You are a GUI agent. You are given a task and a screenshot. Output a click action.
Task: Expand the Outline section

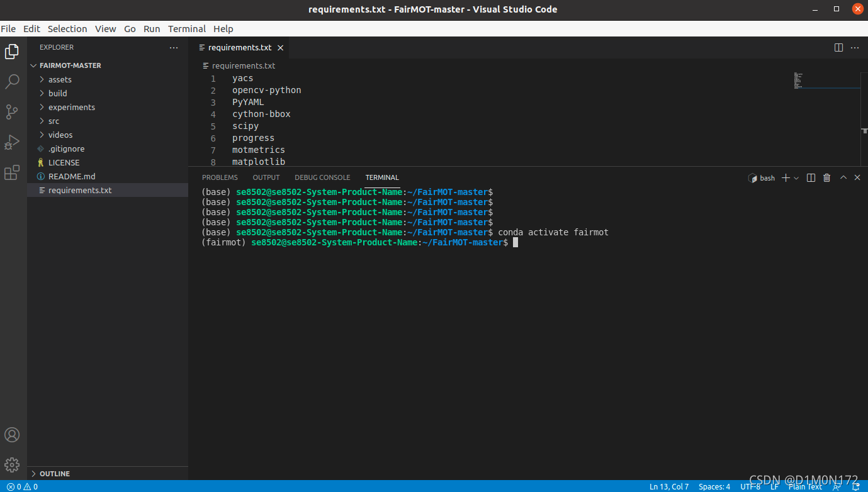(x=108, y=473)
